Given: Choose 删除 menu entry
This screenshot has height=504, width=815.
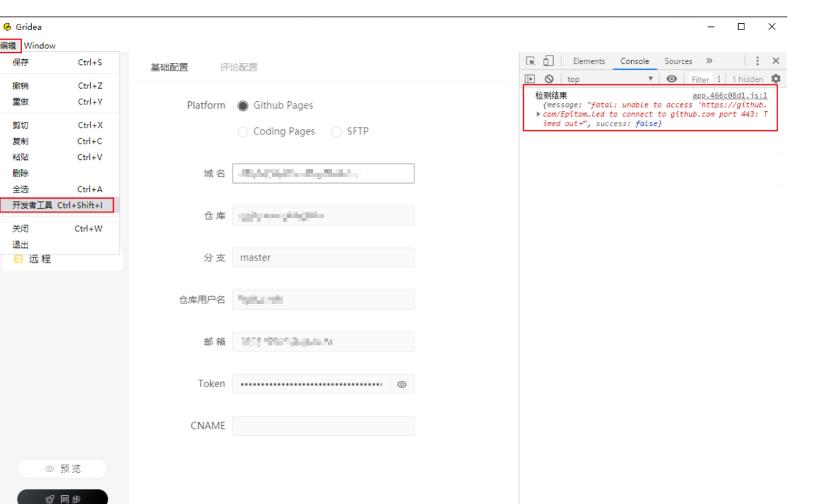Looking at the screenshot, I should click(x=59, y=173).
